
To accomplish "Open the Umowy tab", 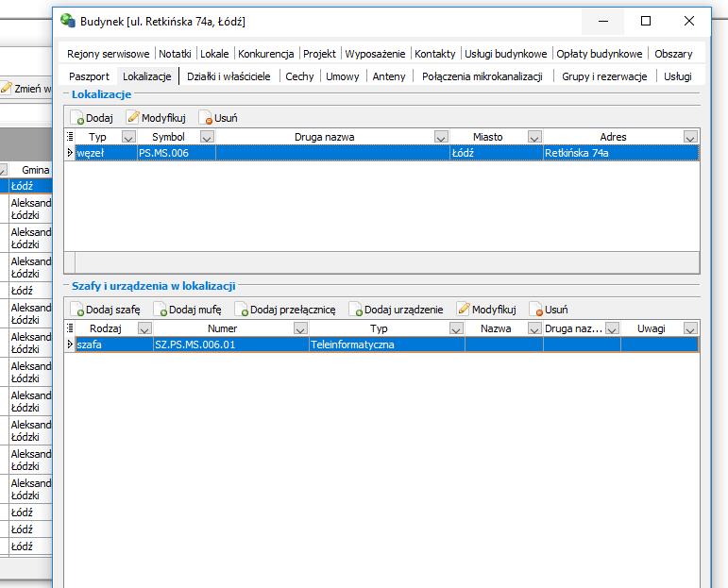I will [343, 76].
